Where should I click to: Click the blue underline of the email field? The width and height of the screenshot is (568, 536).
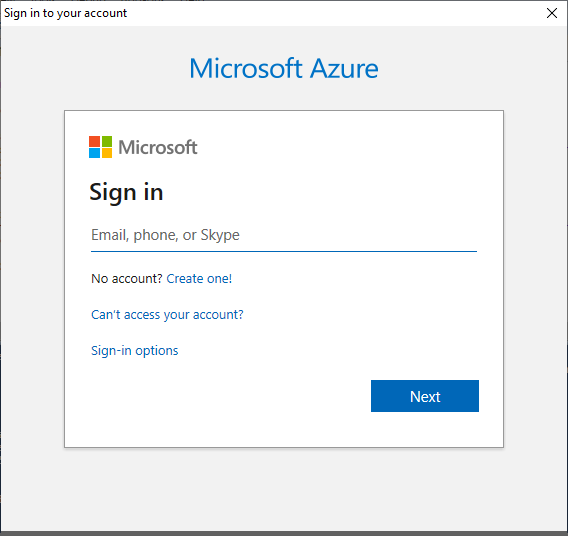click(284, 251)
